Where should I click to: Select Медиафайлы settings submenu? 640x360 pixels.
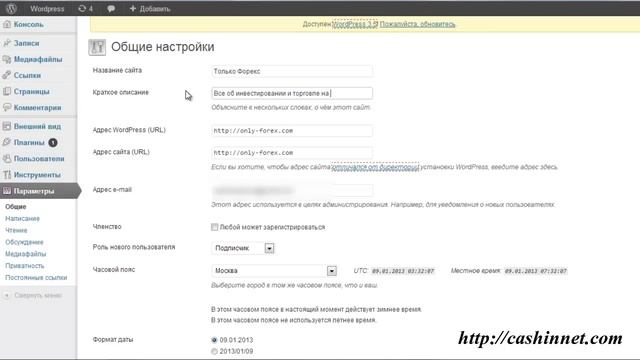click(25, 254)
